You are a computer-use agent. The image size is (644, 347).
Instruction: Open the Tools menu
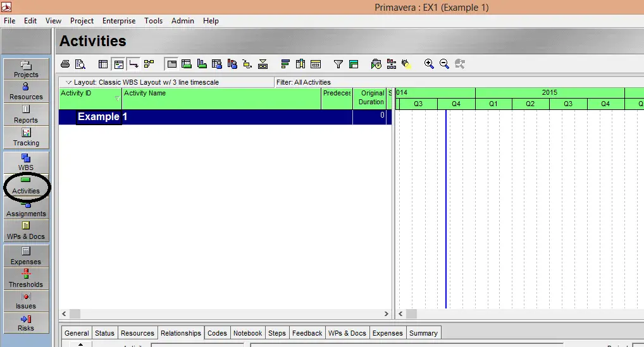[x=153, y=21]
